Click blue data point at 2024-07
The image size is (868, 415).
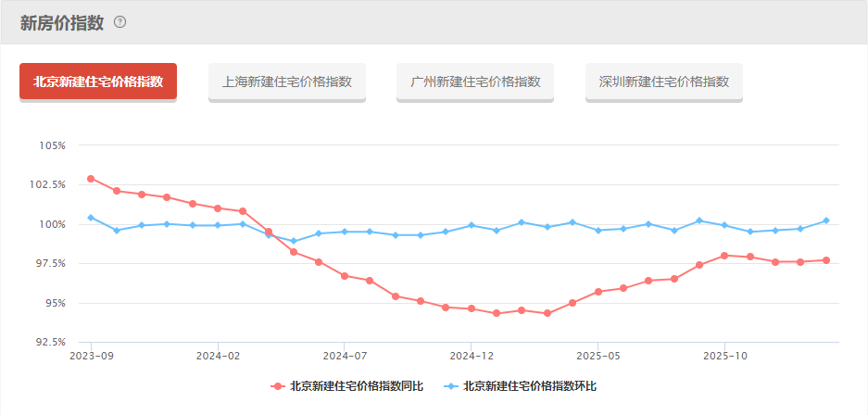(x=345, y=232)
